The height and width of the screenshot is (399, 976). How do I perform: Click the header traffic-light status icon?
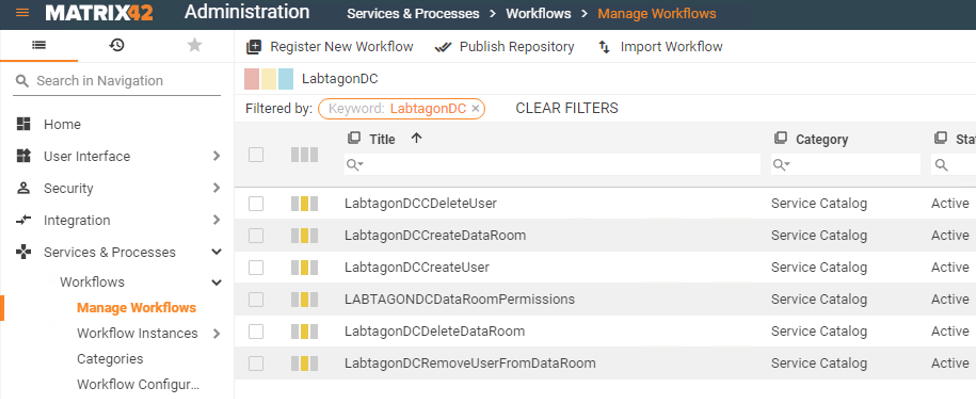[x=304, y=154]
